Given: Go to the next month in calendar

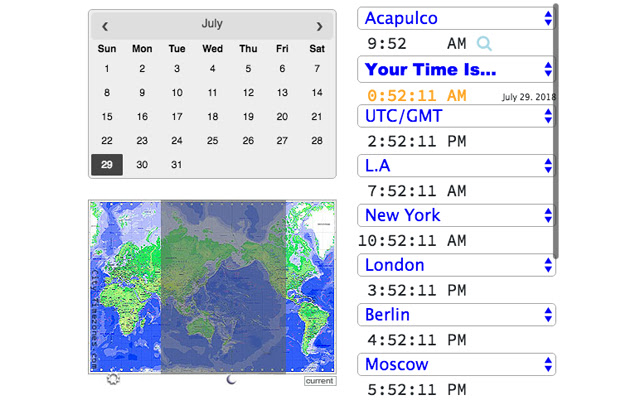Looking at the screenshot, I should coord(319,27).
